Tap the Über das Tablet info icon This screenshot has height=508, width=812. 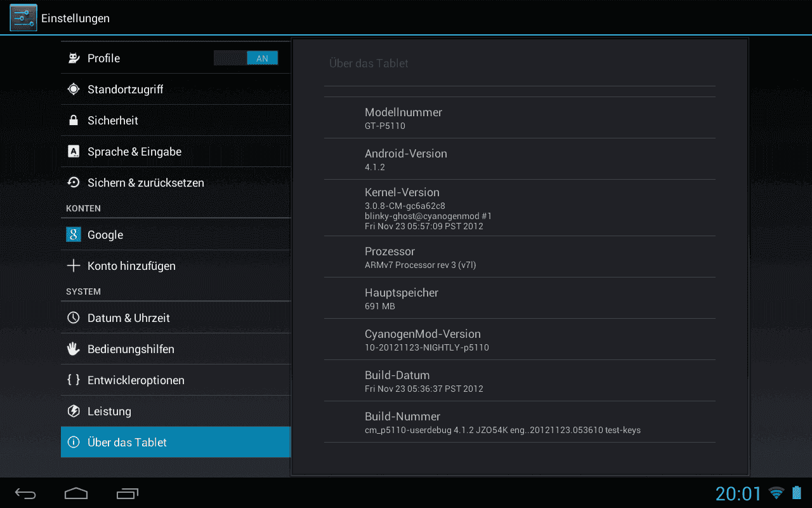pyautogui.click(x=74, y=443)
